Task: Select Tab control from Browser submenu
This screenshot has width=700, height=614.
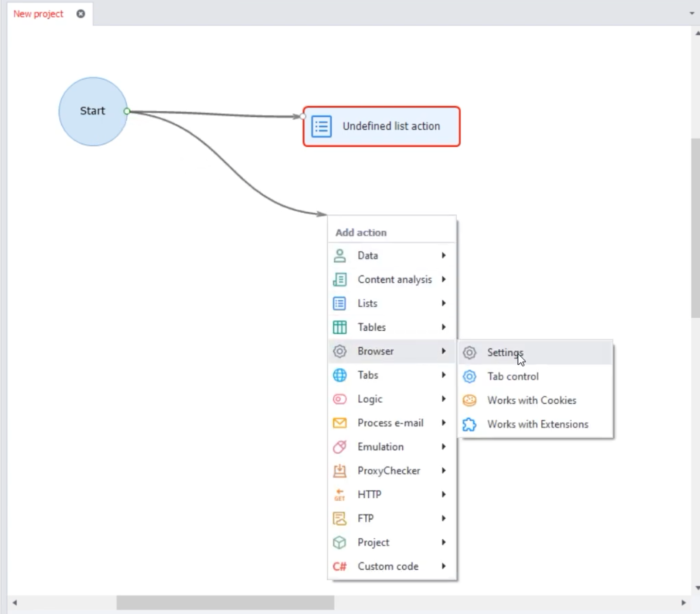Action: [513, 377]
